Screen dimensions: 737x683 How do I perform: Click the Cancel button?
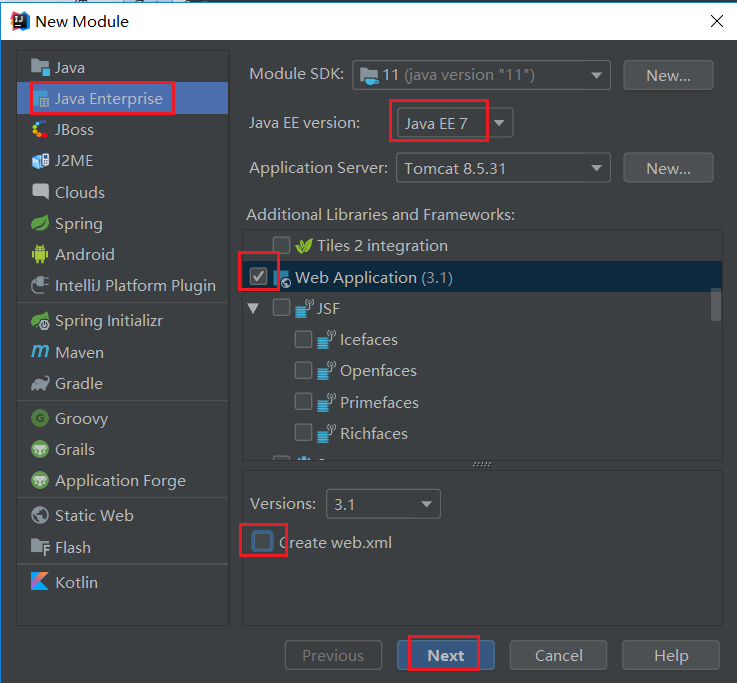click(x=558, y=655)
